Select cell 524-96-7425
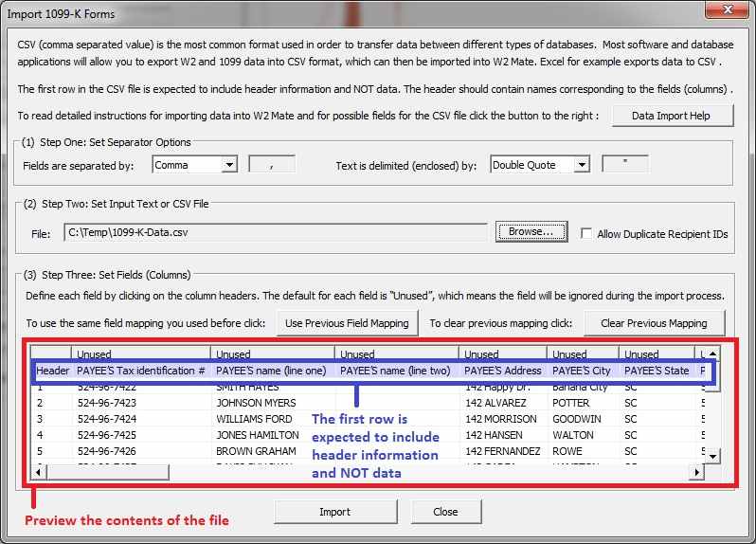The height and width of the screenshot is (544, 756). pos(141,435)
